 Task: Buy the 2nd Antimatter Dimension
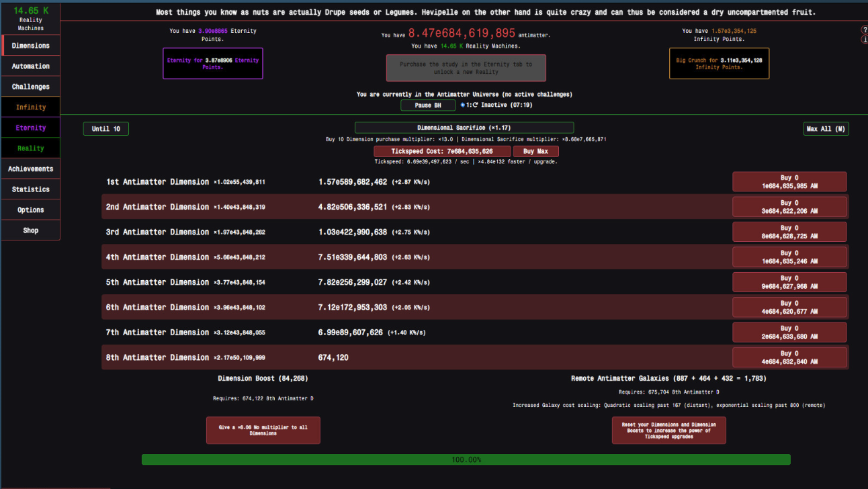pos(789,207)
